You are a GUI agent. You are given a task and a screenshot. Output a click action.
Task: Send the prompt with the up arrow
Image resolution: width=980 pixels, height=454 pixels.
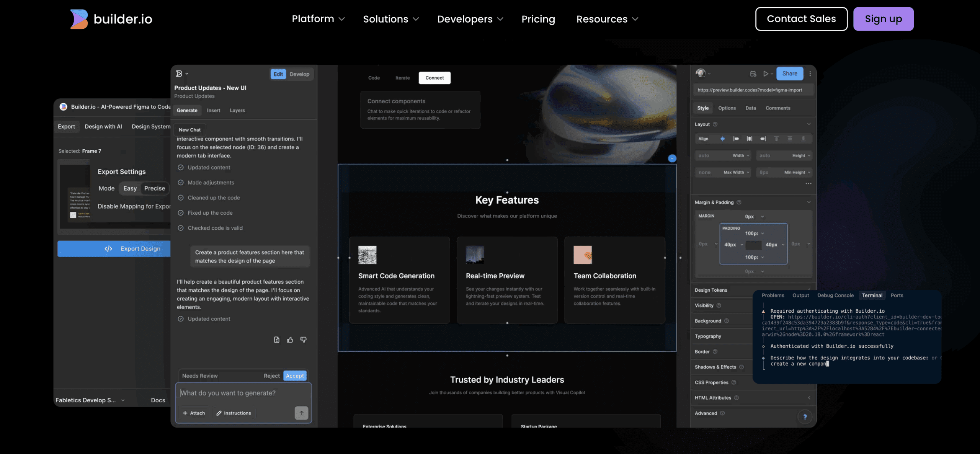pyautogui.click(x=301, y=413)
